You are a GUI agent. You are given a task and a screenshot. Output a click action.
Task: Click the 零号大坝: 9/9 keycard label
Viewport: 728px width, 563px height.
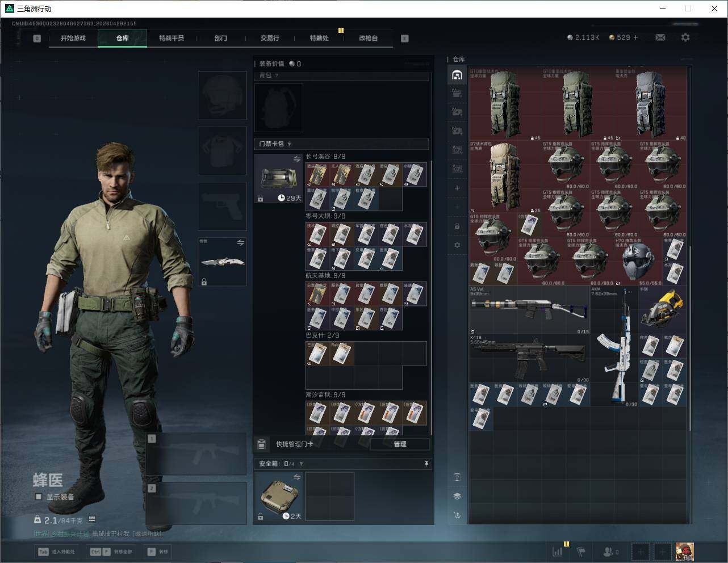[325, 216]
